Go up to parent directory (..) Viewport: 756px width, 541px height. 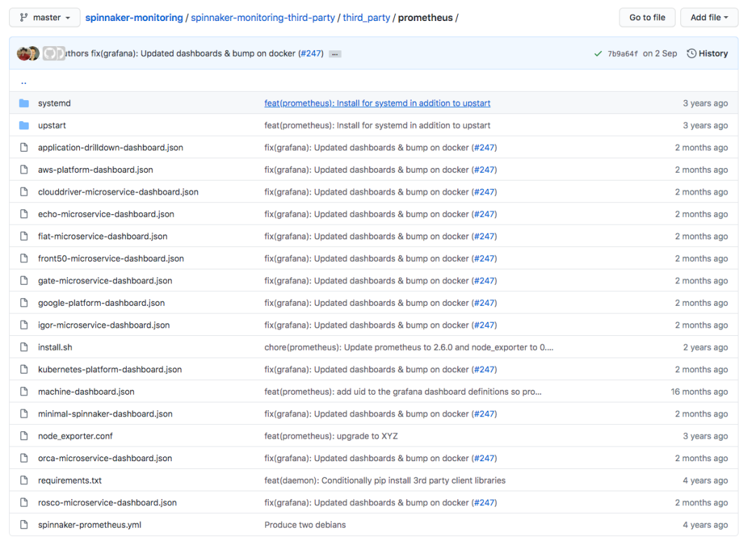24,82
